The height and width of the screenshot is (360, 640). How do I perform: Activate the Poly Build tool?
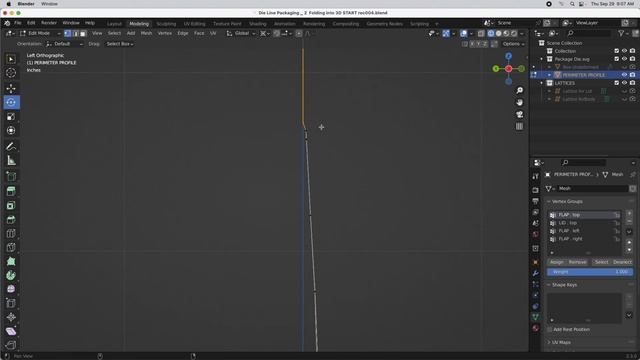point(11,262)
